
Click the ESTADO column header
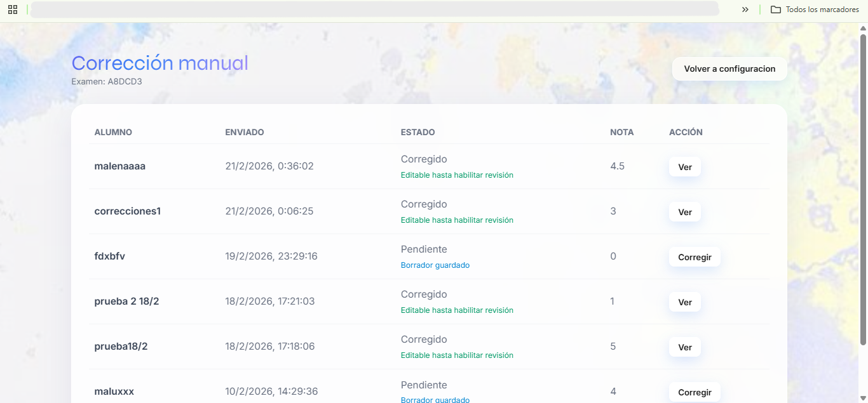[x=418, y=132]
